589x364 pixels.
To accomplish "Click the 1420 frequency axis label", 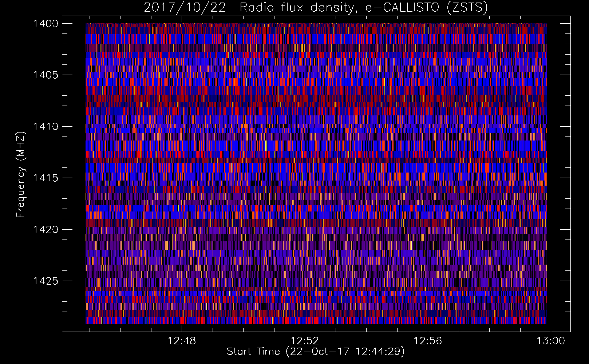I will [46, 230].
